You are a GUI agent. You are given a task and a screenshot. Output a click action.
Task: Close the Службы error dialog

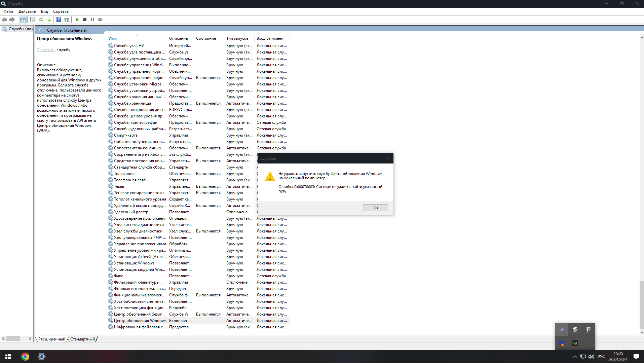[x=388, y=158]
